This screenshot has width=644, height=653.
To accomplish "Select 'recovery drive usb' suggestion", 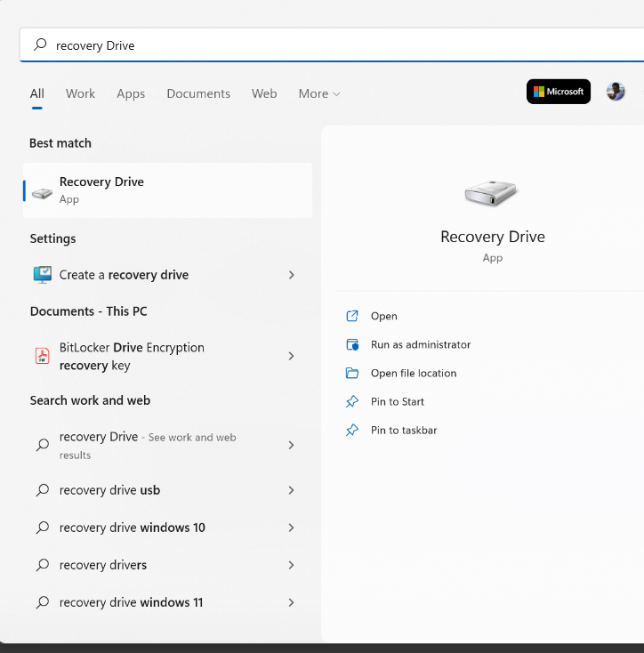I will coord(167,490).
